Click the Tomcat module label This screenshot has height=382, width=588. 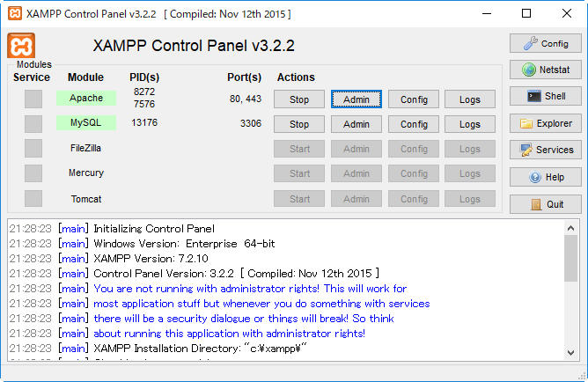pyautogui.click(x=86, y=199)
